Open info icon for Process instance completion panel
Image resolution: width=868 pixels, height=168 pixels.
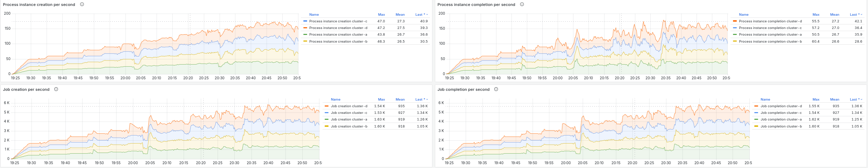pyautogui.click(x=522, y=5)
